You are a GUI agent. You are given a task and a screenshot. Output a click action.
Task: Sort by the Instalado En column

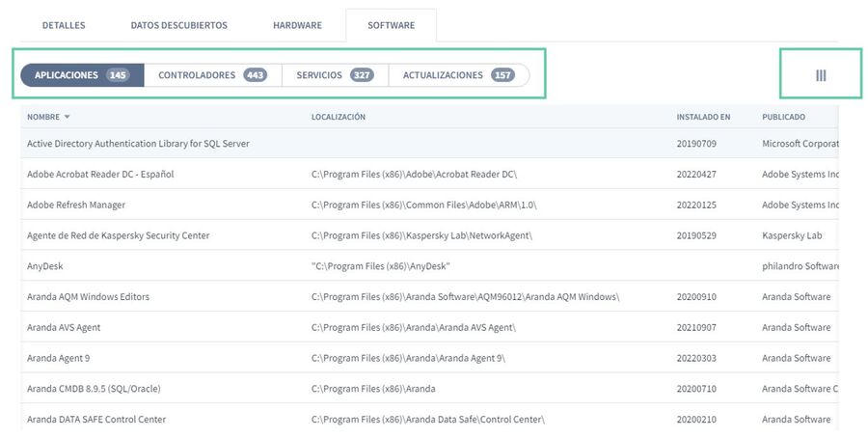click(703, 118)
